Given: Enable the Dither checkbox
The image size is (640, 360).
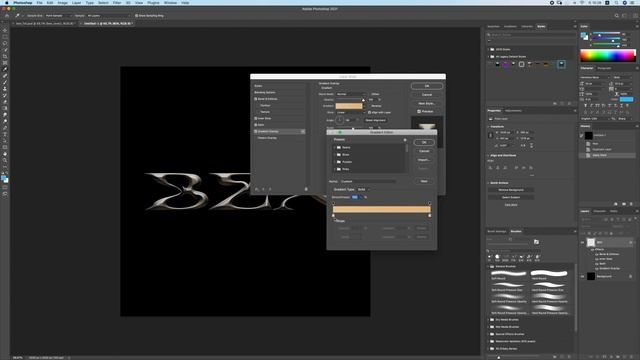Looking at the screenshot, I should click(x=370, y=94).
